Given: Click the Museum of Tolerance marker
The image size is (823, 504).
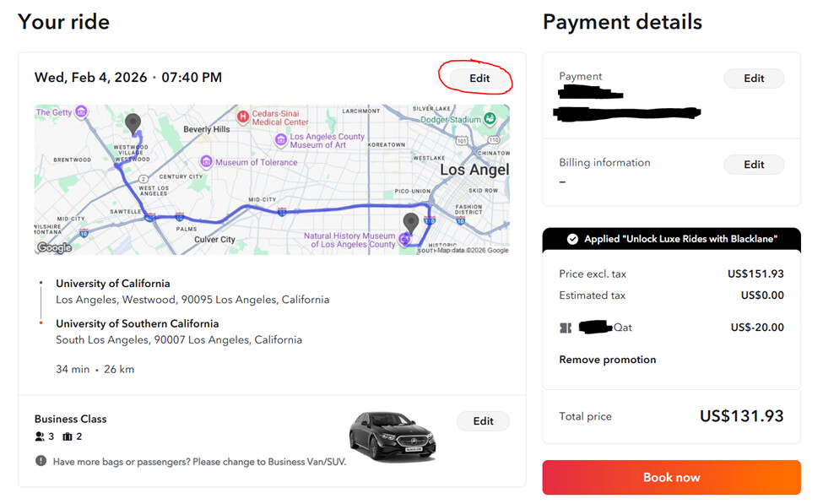Looking at the screenshot, I should click(x=206, y=162).
